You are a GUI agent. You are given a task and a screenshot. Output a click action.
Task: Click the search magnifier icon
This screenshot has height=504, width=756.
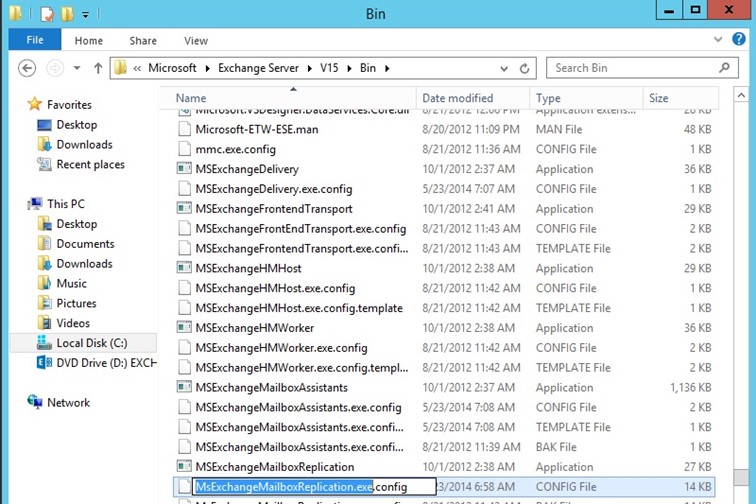click(724, 68)
